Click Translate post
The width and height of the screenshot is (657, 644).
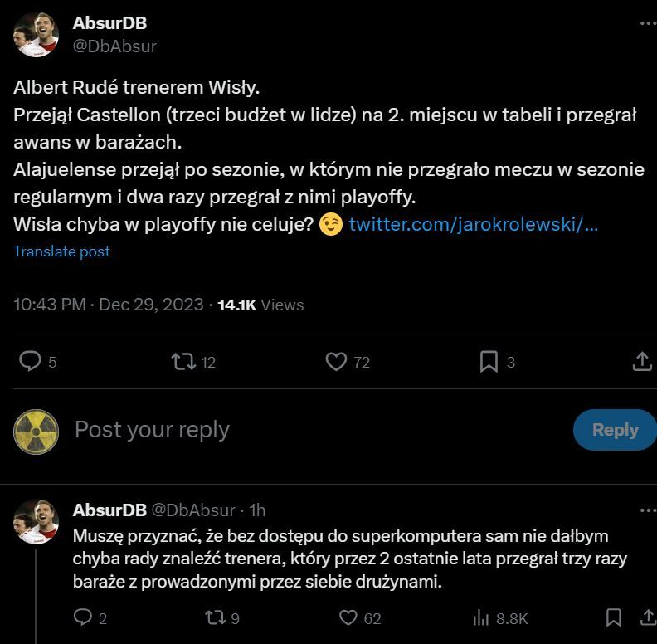pos(61,251)
